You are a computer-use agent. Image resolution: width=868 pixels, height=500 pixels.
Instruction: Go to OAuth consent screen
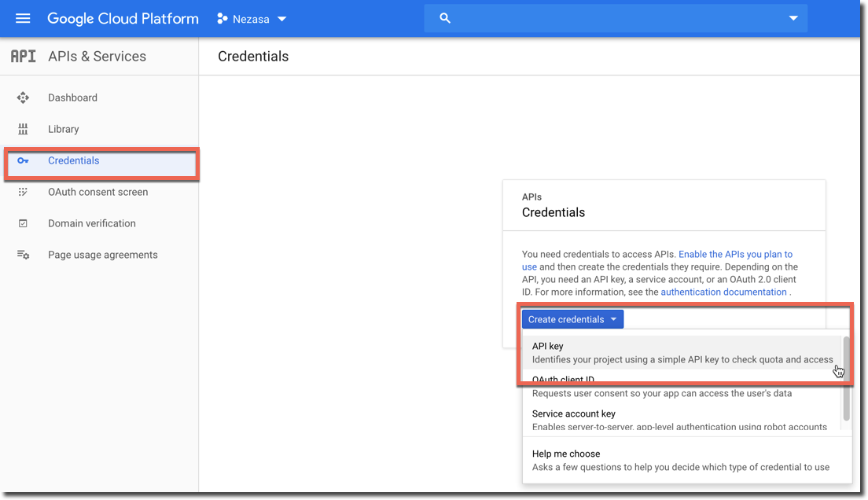pos(98,192)
